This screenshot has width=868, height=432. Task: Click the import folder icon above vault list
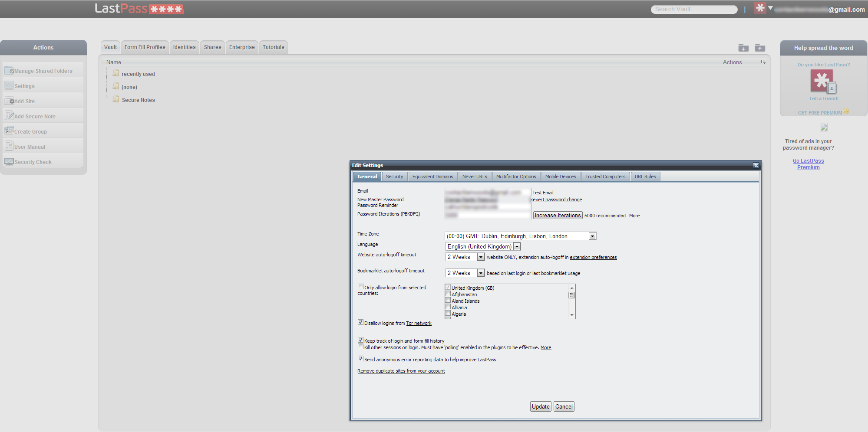pyautogui.click(x=743, y=48)
